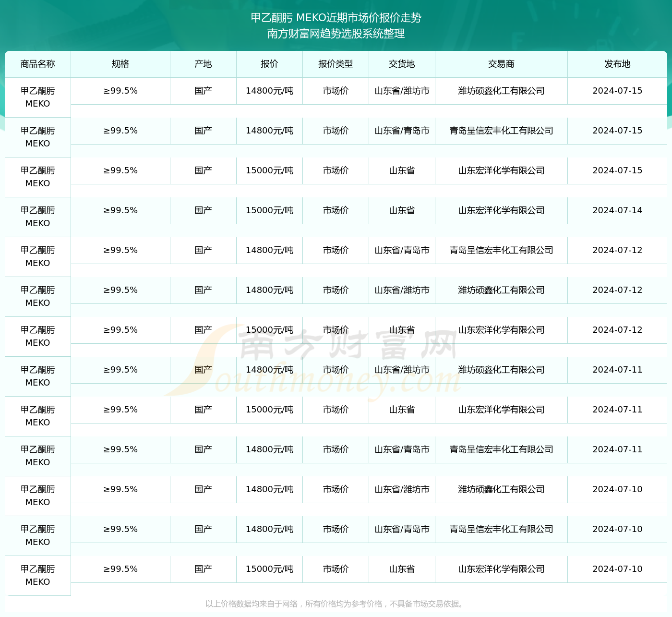Screen dimensions: 672x617
Task: Click the 报价 column header
Action: (269, 64)
